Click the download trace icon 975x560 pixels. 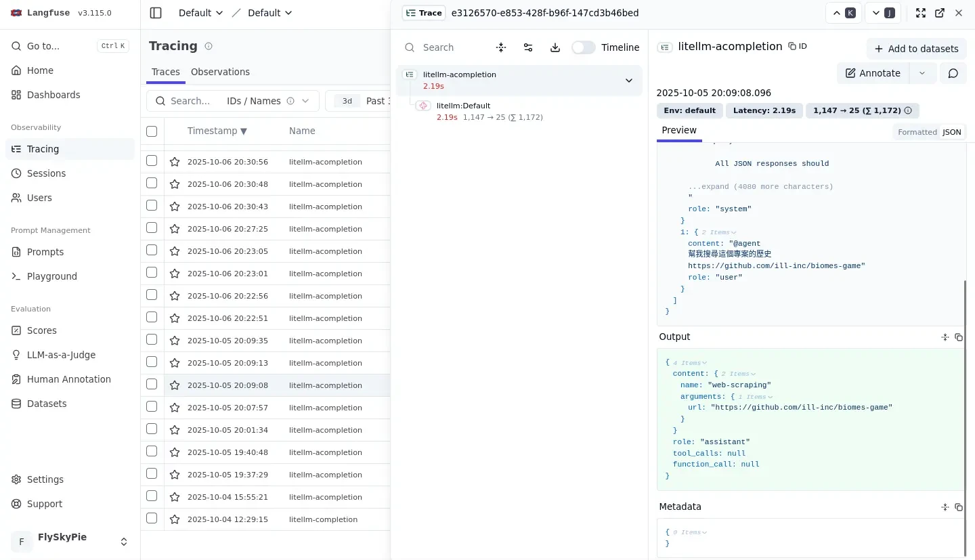coord(555,47)
